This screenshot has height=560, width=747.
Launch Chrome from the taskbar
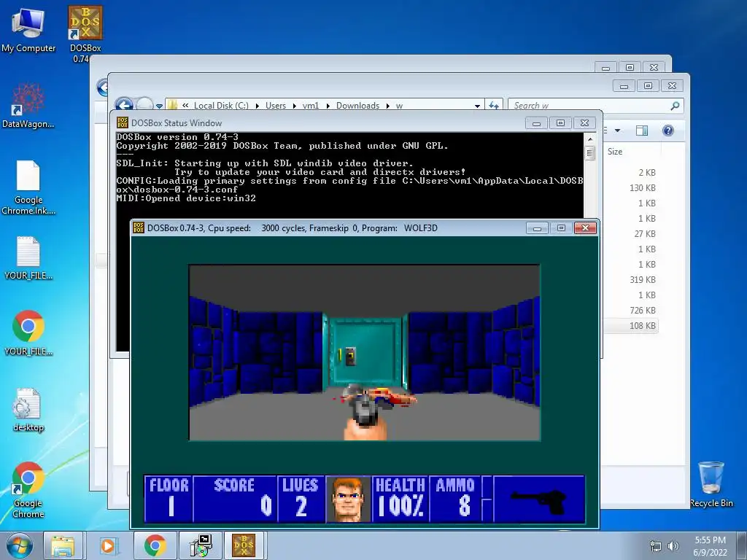tap(155, 545)
